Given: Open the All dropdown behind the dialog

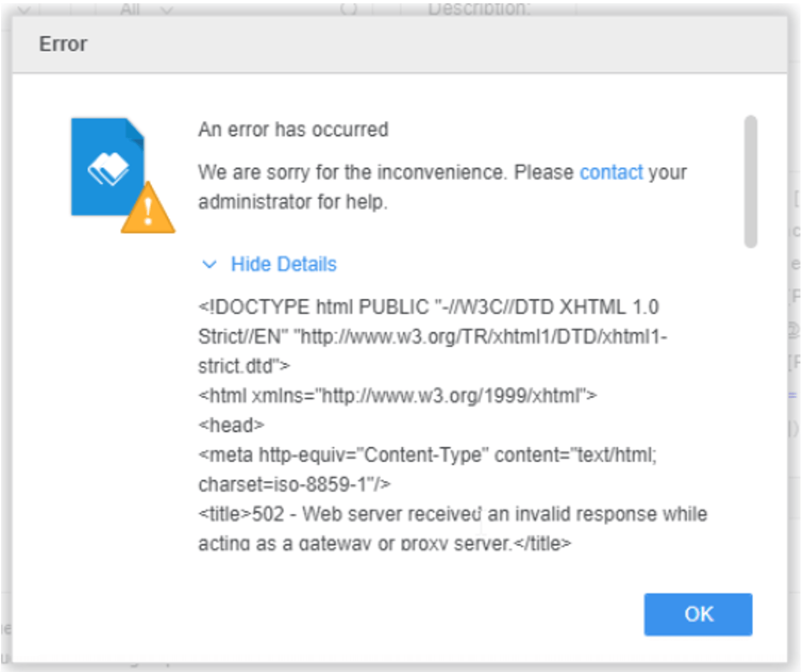Looking at the screenshot, I should (145, 9).
